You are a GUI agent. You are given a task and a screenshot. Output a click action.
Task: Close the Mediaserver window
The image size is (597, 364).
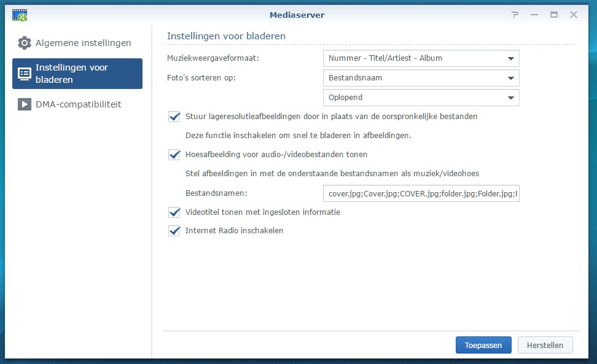[x=574, y=15]
